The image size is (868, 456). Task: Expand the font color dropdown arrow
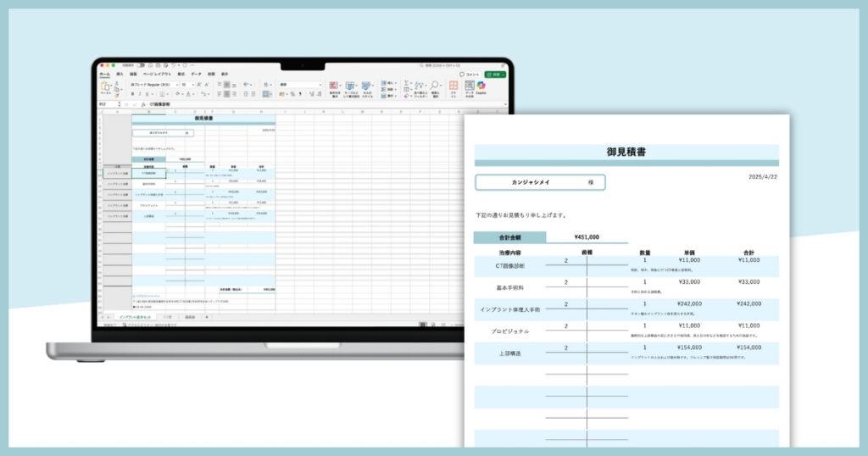pos(194,94)
